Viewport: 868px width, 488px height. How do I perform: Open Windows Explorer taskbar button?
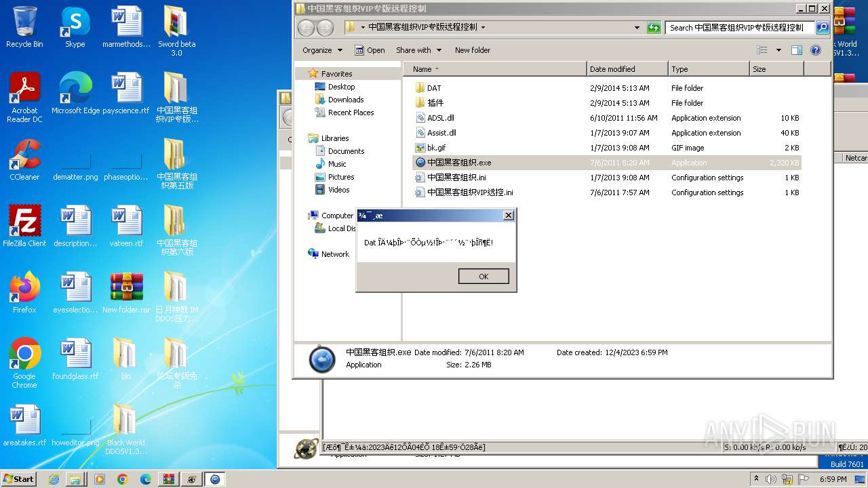point(75,479)
